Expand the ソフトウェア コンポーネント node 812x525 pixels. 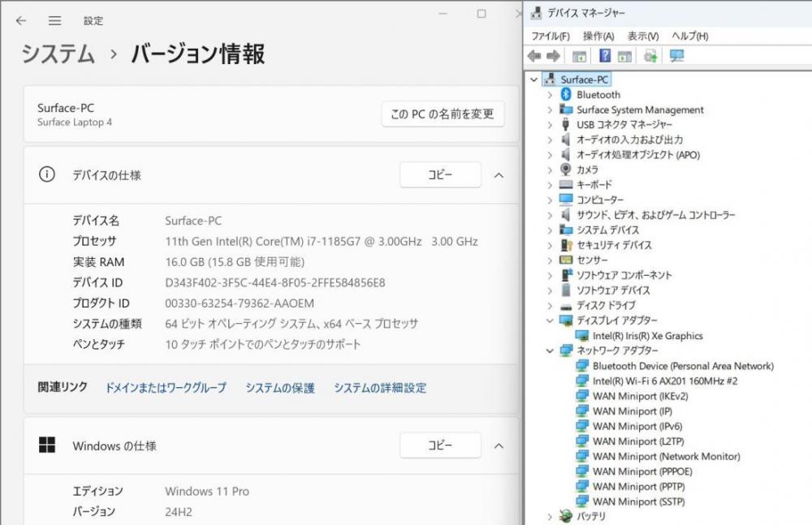[550, 275]
